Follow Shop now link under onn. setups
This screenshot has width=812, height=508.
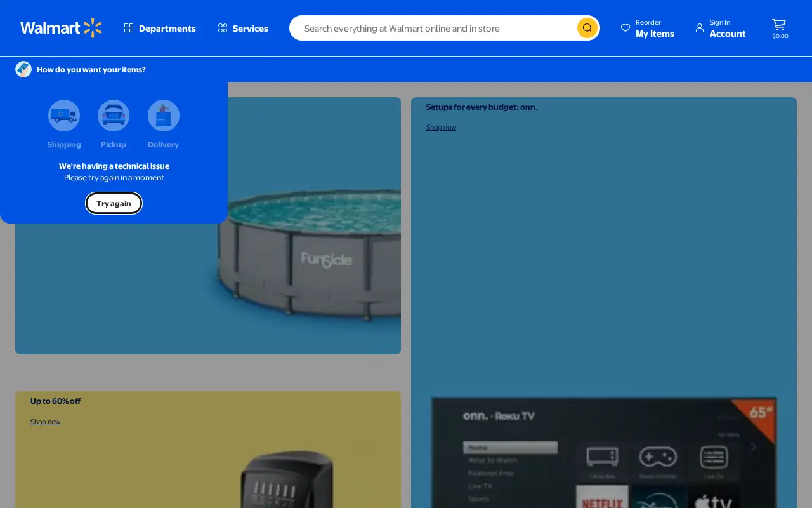point(441,127)
